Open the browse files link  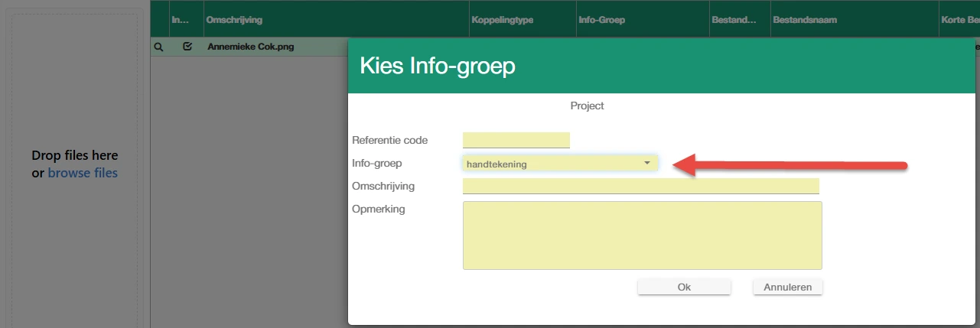[x=83, y=173]
